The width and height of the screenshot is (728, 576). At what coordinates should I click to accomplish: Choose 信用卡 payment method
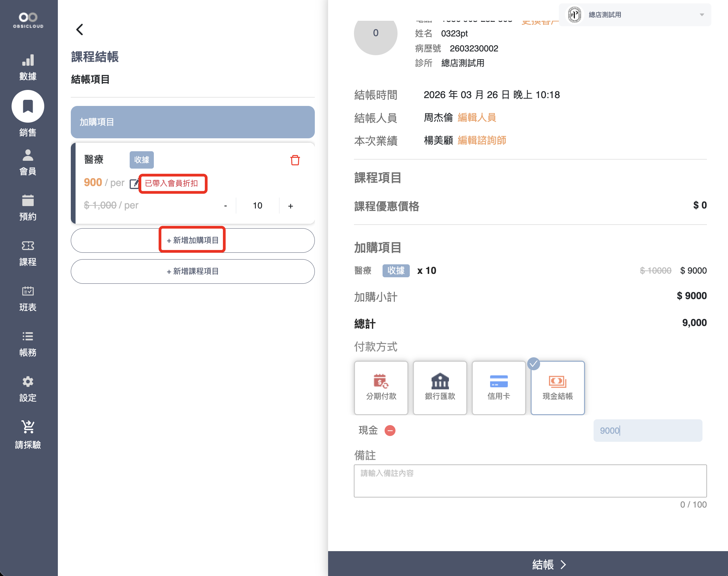click(x=499, y=388)
